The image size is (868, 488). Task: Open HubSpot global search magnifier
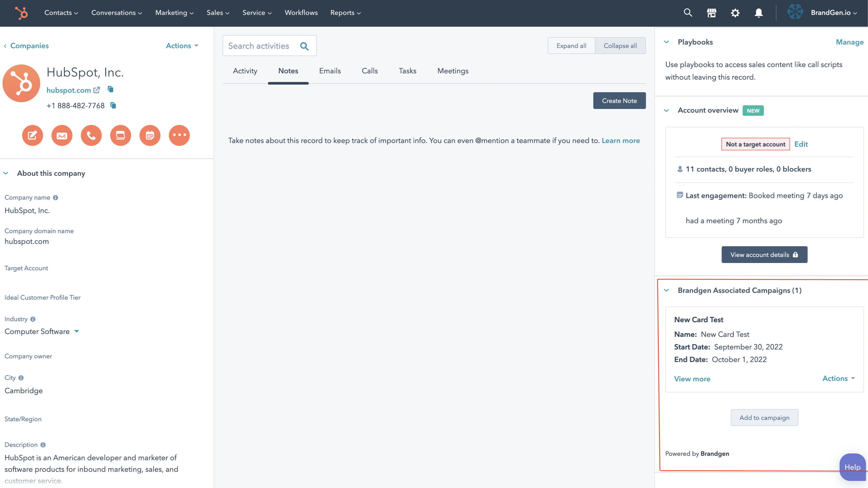pos(688,13)
